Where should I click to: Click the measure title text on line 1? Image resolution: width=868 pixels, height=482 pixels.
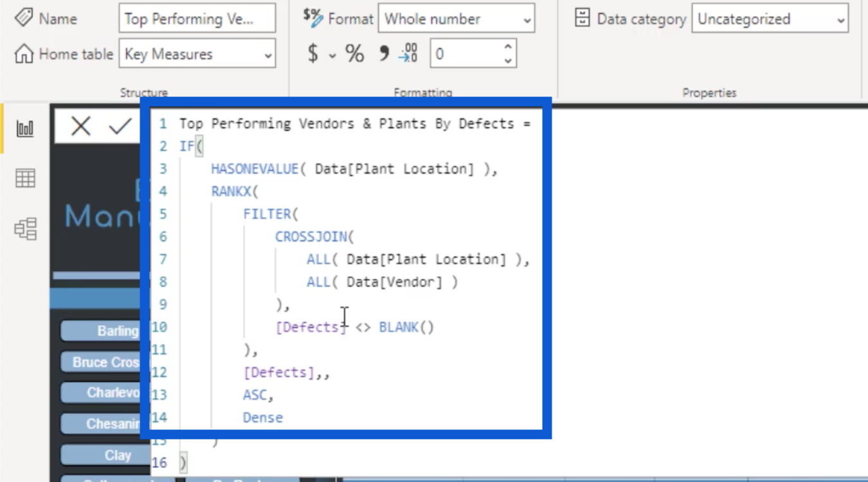tap(355, 123)
